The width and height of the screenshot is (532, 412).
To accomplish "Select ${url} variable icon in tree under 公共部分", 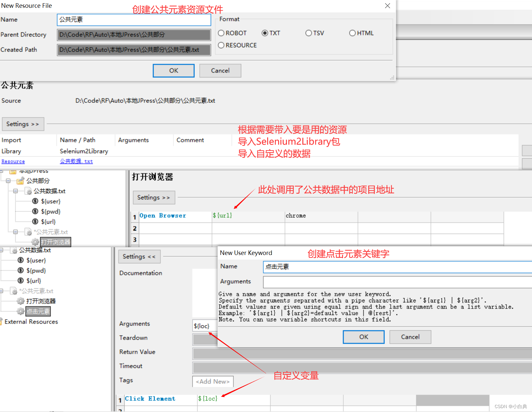I will pos(35,222).
